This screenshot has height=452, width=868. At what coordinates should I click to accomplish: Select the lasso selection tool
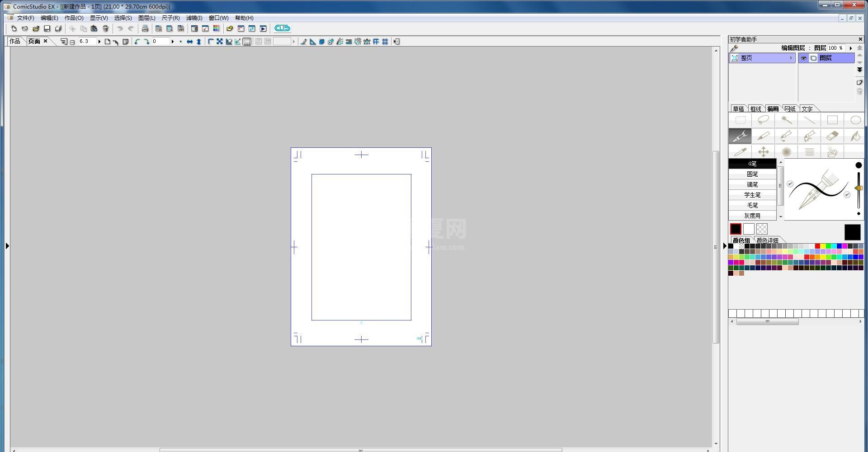coord(763,120)
